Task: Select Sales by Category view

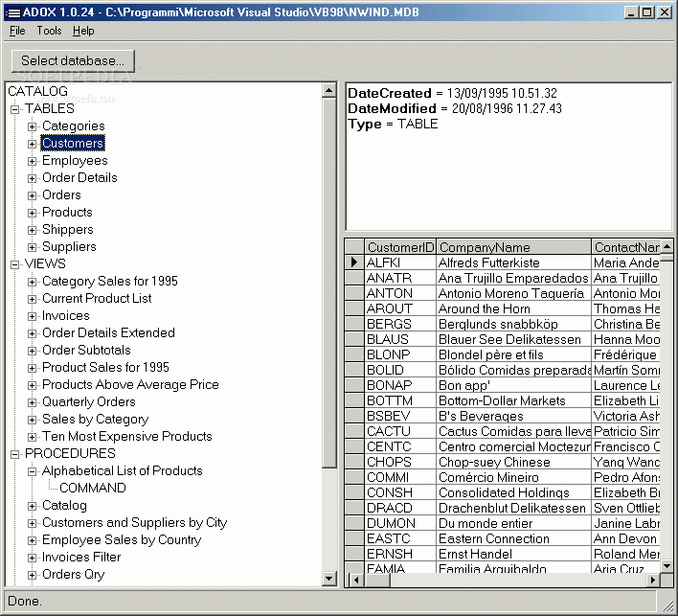Action: click(95, 420)
